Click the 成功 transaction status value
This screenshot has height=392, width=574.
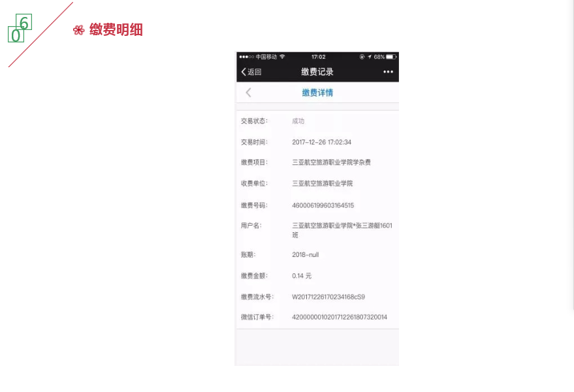pos(298,121)
